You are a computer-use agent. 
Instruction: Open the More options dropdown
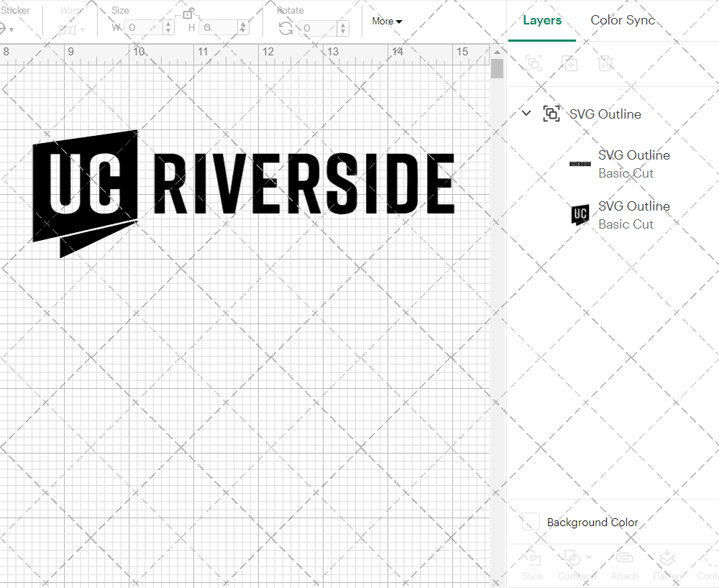[x=387, y=22]
